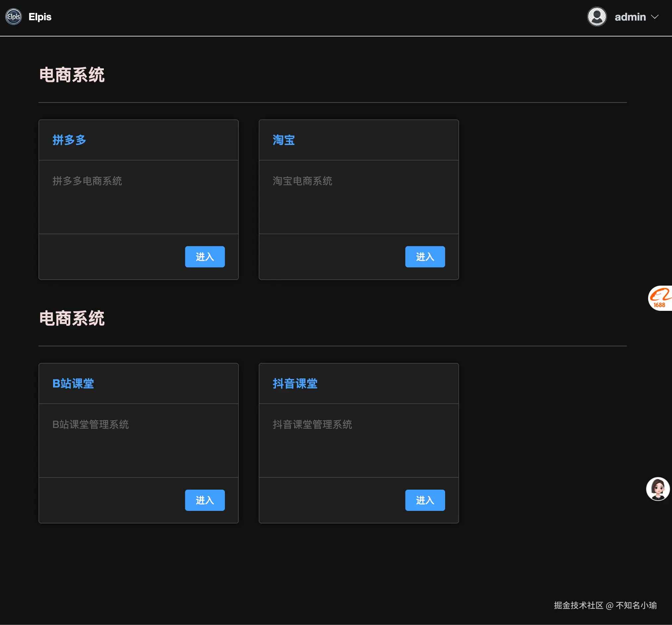Click the 淘宝 card title
This screenshot has width=672, height=625.
284,140
